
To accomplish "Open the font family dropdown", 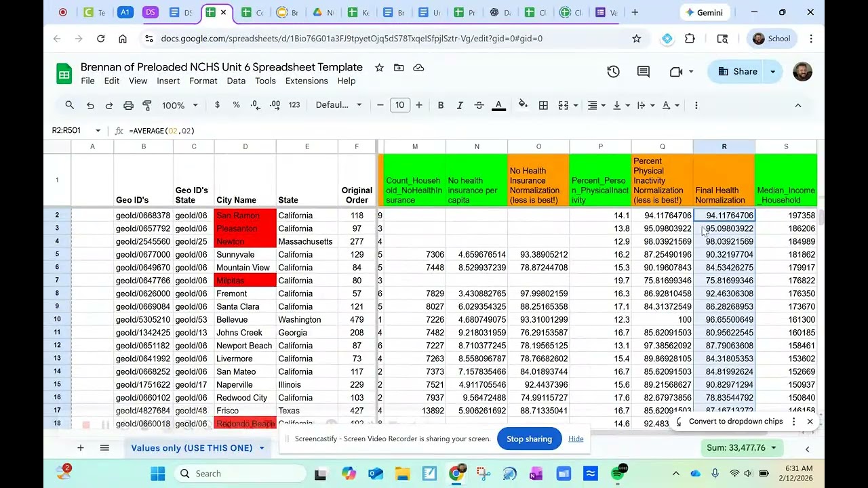I will (x=339, y=105).
